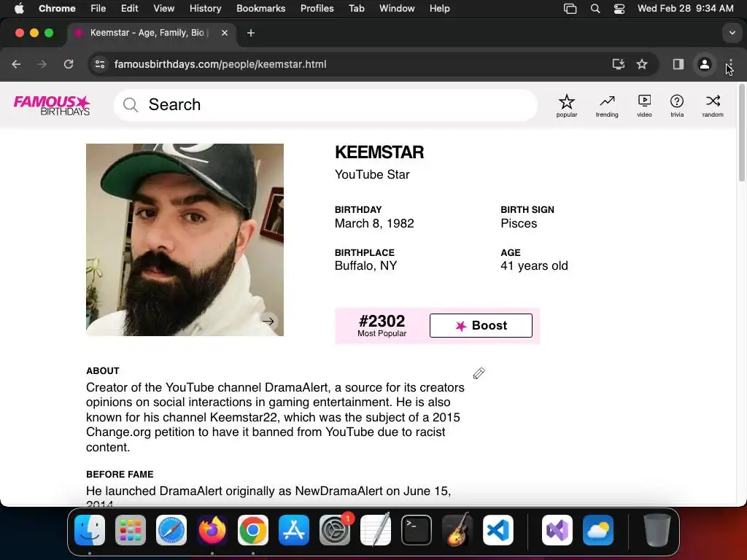Launch Safari from the Dock

(x=171, y=530)
